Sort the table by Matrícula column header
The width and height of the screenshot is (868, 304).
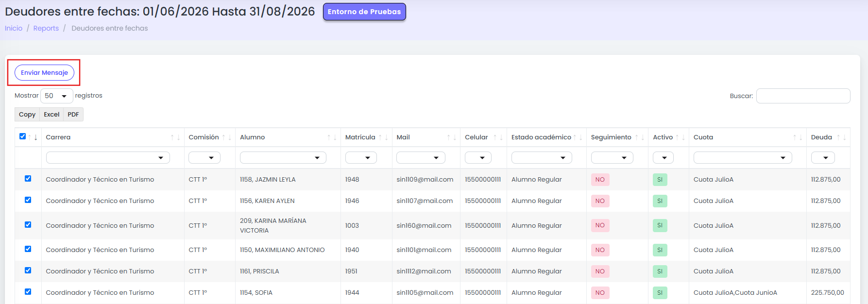click(366, 137)
